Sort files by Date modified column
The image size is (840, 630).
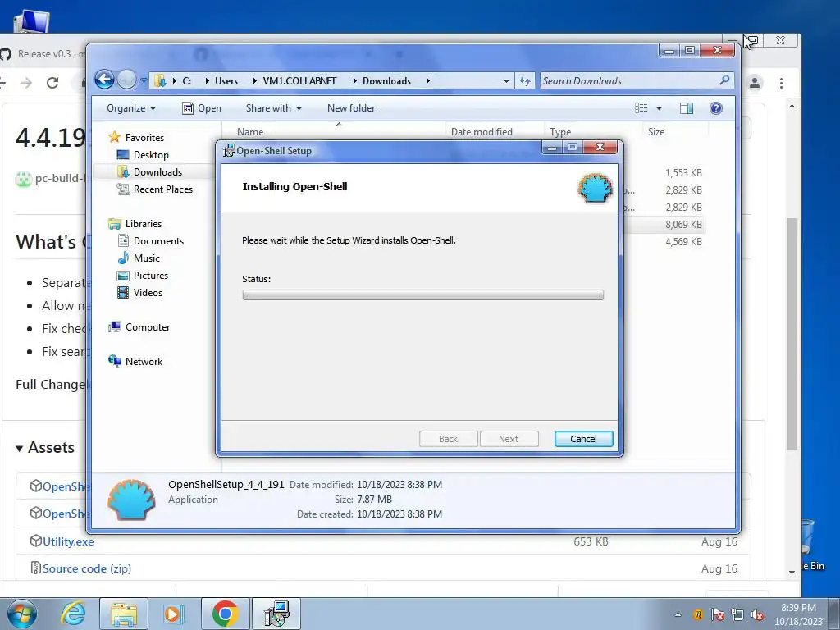[x=482, y=132]
